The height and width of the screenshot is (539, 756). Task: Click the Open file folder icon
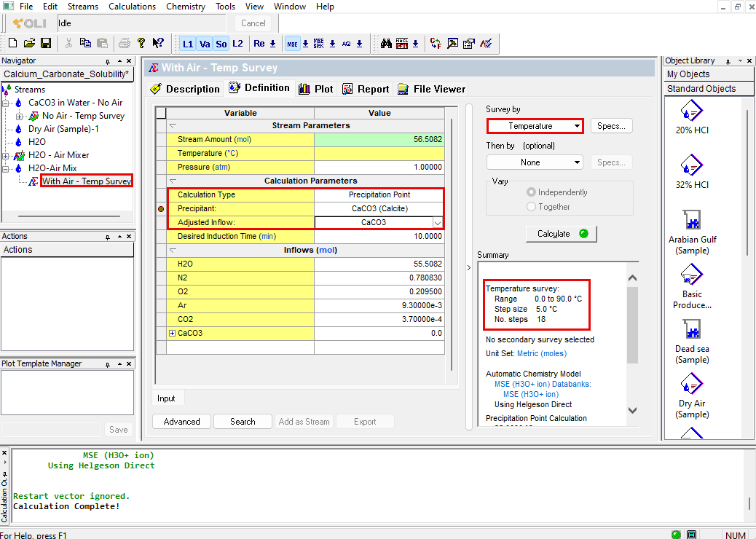(29, 44)
